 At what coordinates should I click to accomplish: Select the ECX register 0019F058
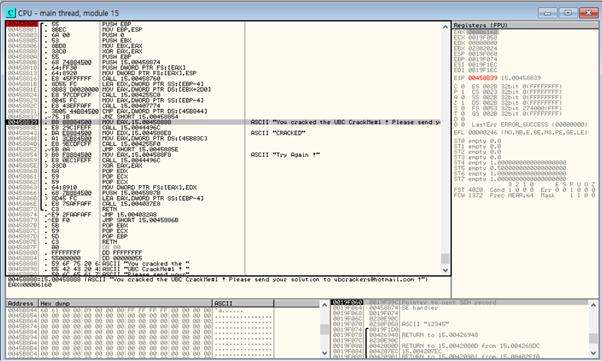[x=483, y=38]
